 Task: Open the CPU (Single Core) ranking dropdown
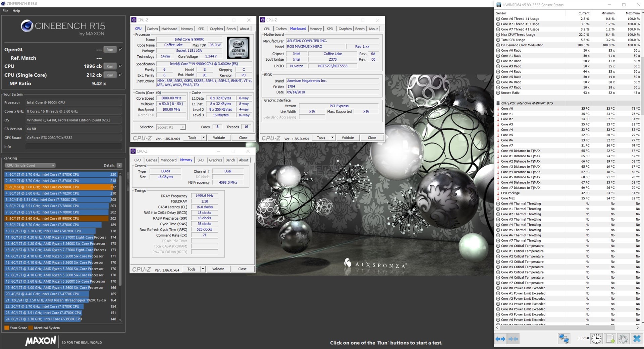point(30,165)
